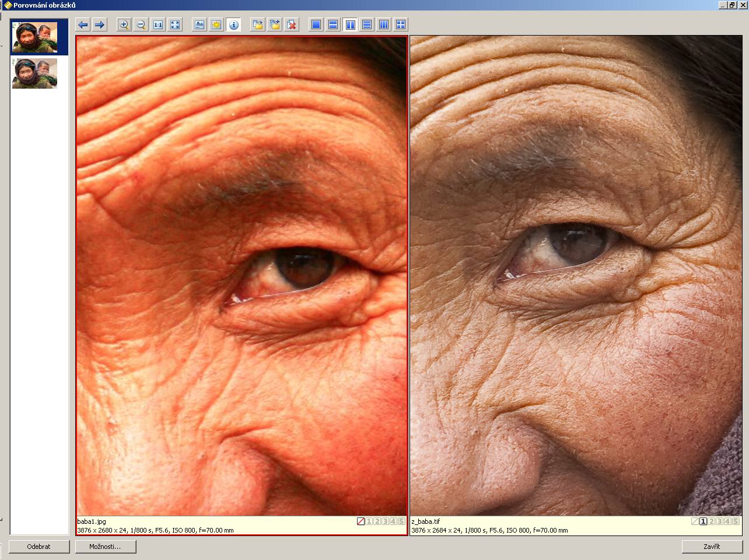Viewport: 749px width, 560px height.
Task: Set zoom to 1:1 actual size
Action: (x=158, y=24)
